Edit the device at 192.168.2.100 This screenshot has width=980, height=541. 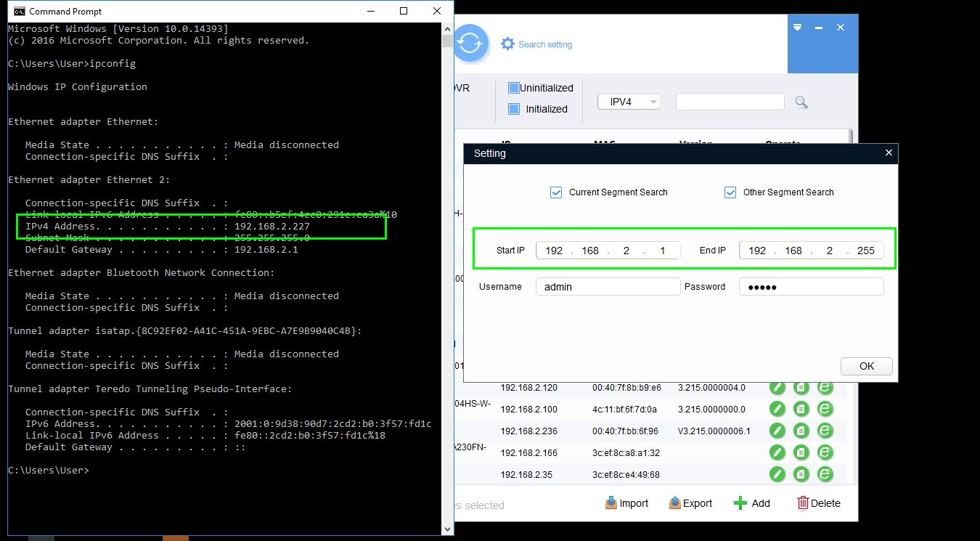pos(777,409)
